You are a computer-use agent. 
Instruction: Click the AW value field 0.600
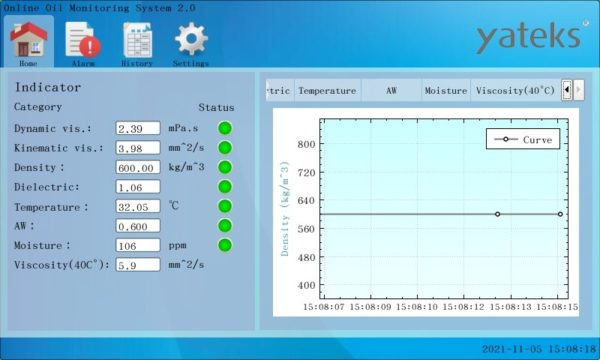click(x=138, y=226)
